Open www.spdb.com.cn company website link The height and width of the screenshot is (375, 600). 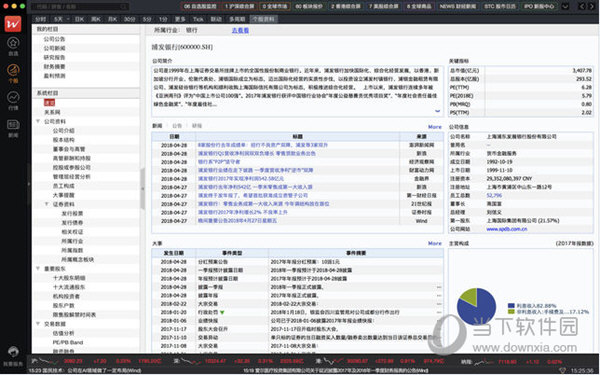coord(507,229)
